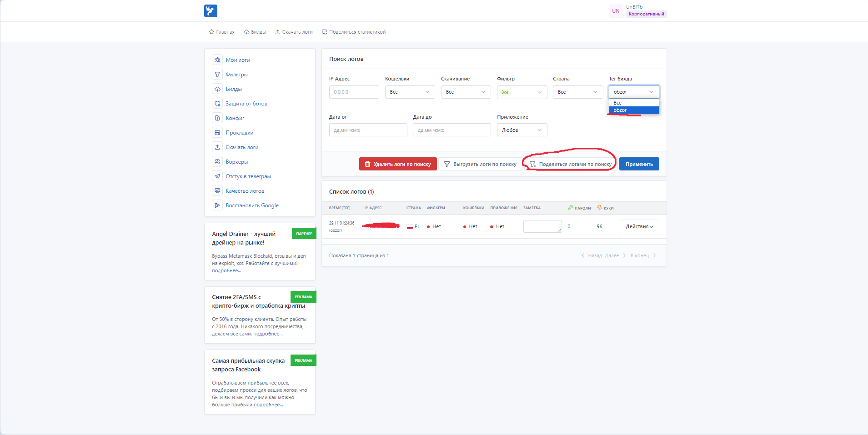The image size is (868, 435).
Task: Focus the Дата до date field
Action: pyautogui.click(x=452, y=130)
